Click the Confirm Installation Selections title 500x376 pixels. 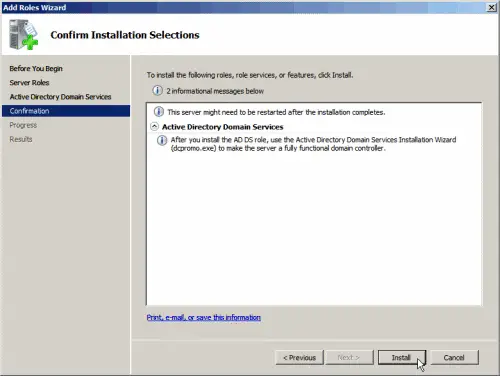[x=125, y=35]
